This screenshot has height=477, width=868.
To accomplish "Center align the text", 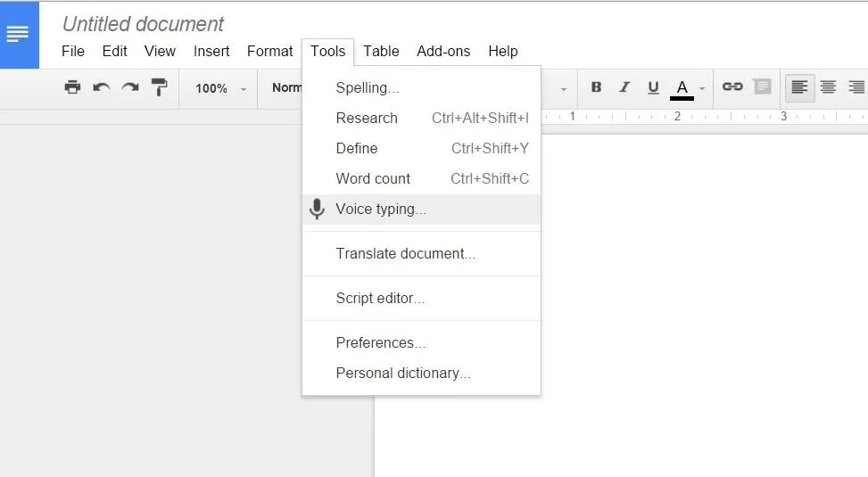I will (828, 86).
